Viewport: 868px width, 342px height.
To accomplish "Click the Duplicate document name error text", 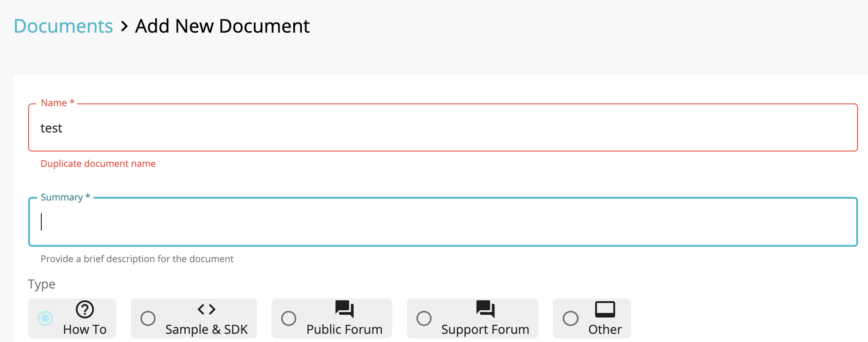I will click(x=98, y=163).
